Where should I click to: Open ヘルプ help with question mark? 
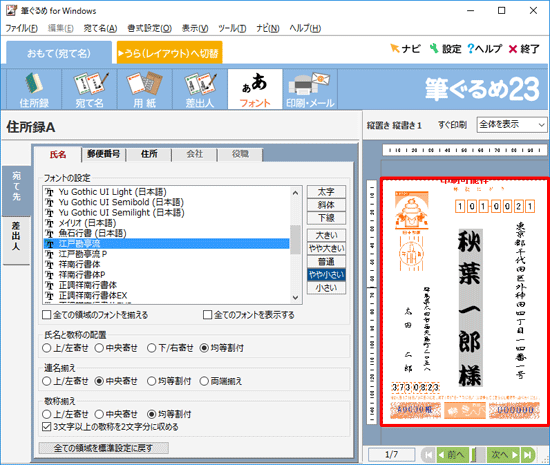[x=485, y=49]
